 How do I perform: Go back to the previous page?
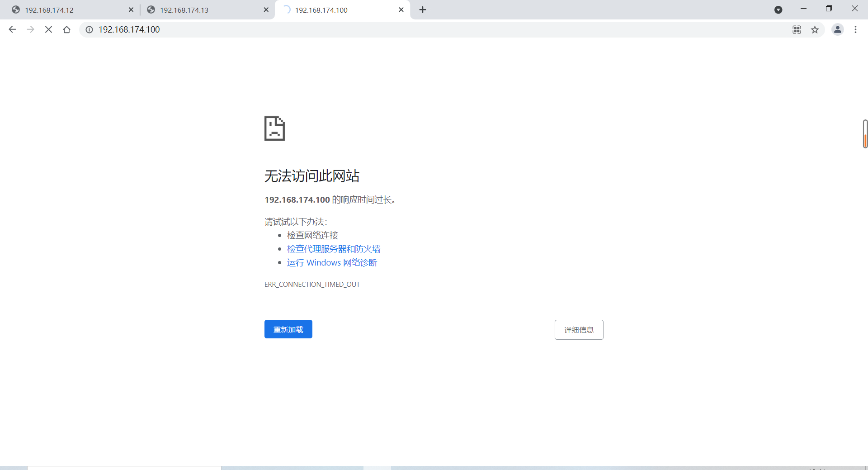(12, 29)
